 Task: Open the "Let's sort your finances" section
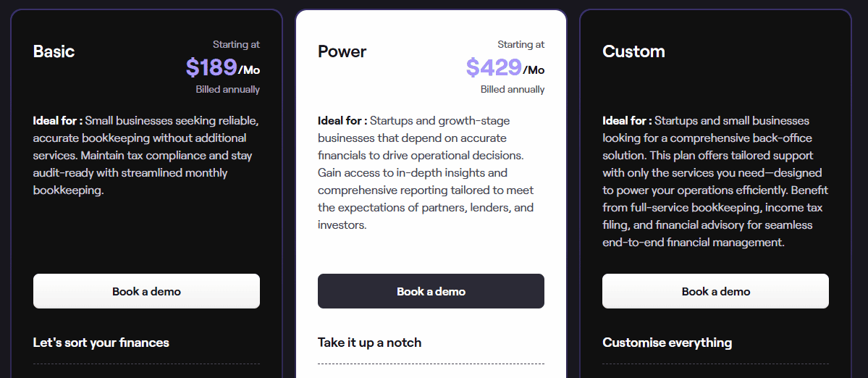(101, 343)
